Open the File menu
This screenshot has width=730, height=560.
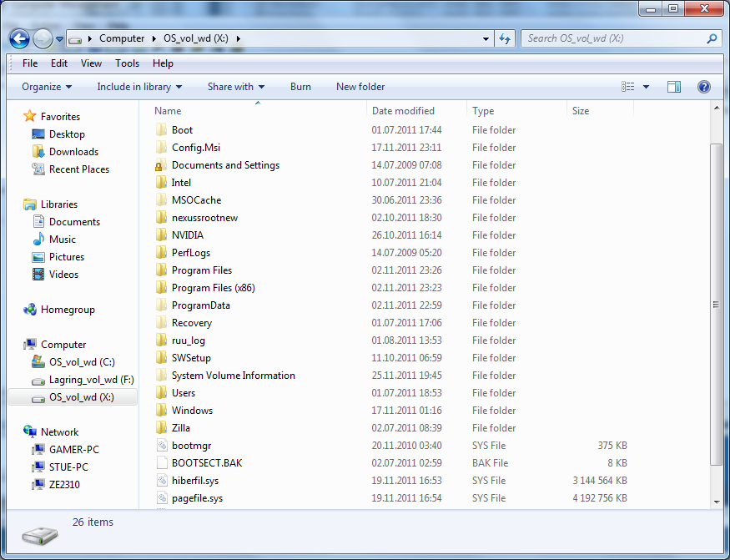(x=30, y=63)
